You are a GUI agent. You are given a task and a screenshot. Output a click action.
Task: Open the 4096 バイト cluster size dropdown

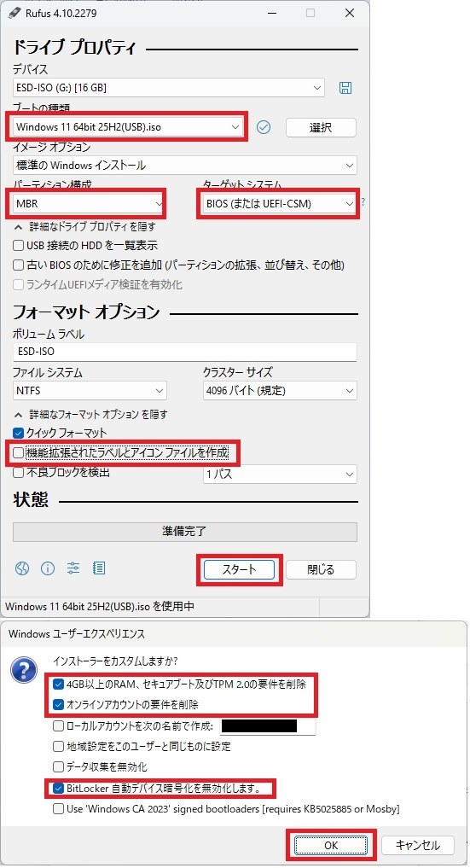280,390
